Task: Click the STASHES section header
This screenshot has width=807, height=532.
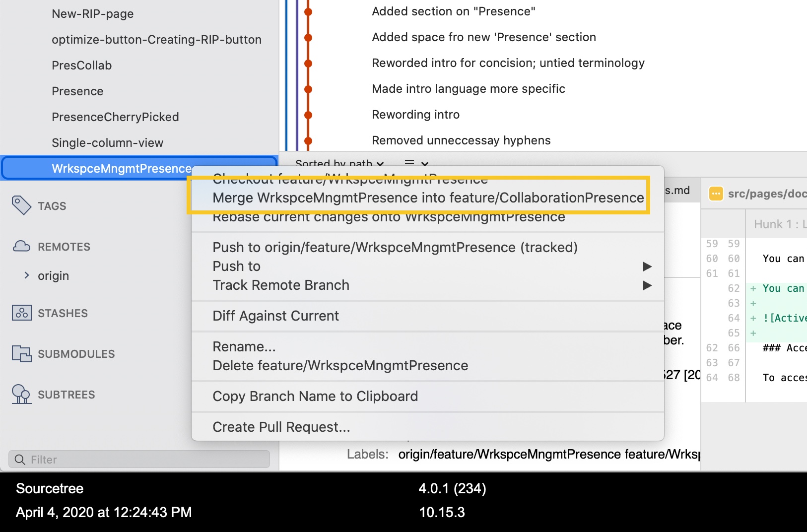Action: coord(63,313)
